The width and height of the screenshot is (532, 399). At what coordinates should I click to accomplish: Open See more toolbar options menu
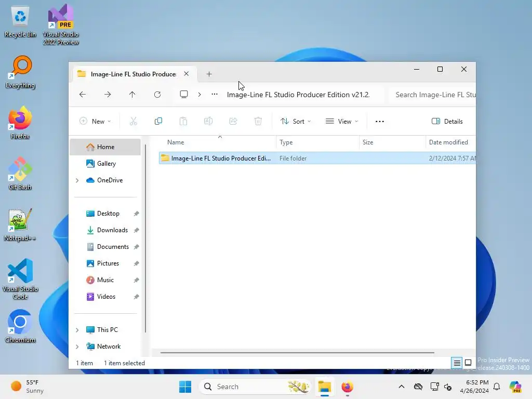[x=380, y=122]
